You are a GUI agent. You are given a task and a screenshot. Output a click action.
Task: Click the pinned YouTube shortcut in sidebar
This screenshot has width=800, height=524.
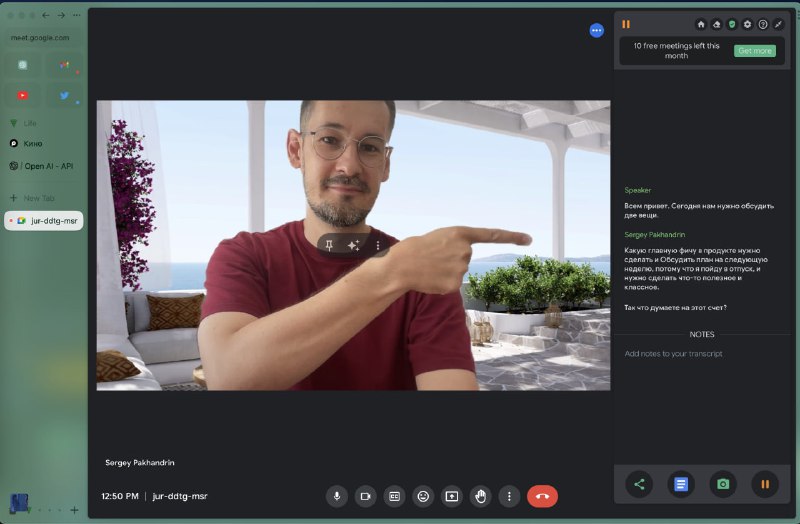(x=22, y=96)
